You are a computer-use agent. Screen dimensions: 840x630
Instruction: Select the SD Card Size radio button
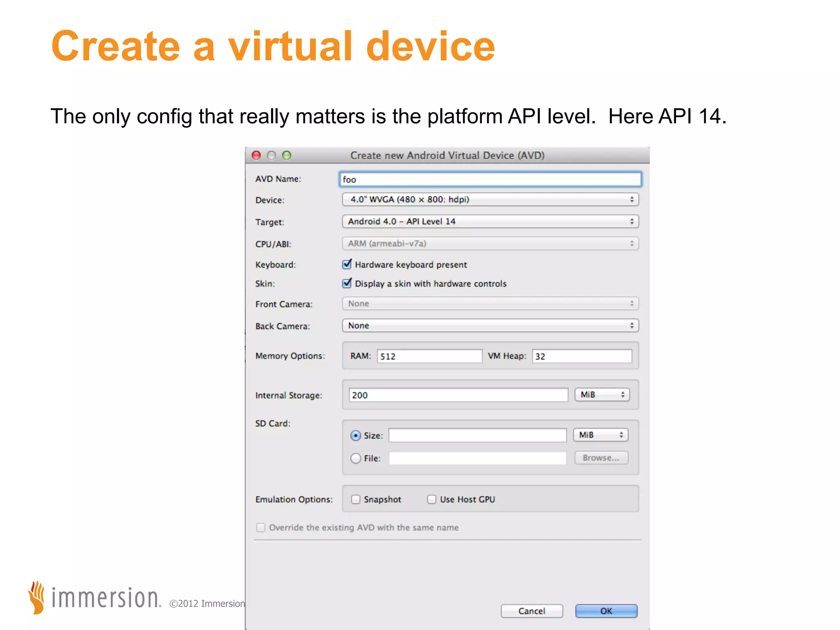tap(356, 436)
